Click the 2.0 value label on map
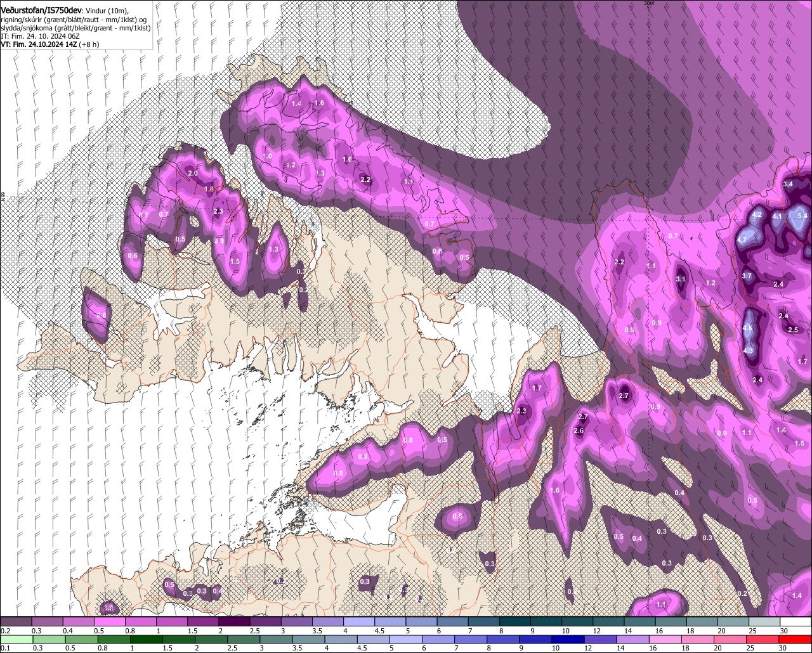The width and height of the screenshot is (812, 653). point(193,173)
